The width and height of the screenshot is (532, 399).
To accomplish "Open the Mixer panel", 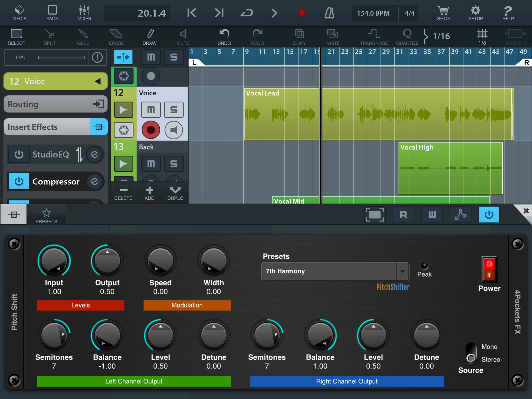I will tap(84, 13).
